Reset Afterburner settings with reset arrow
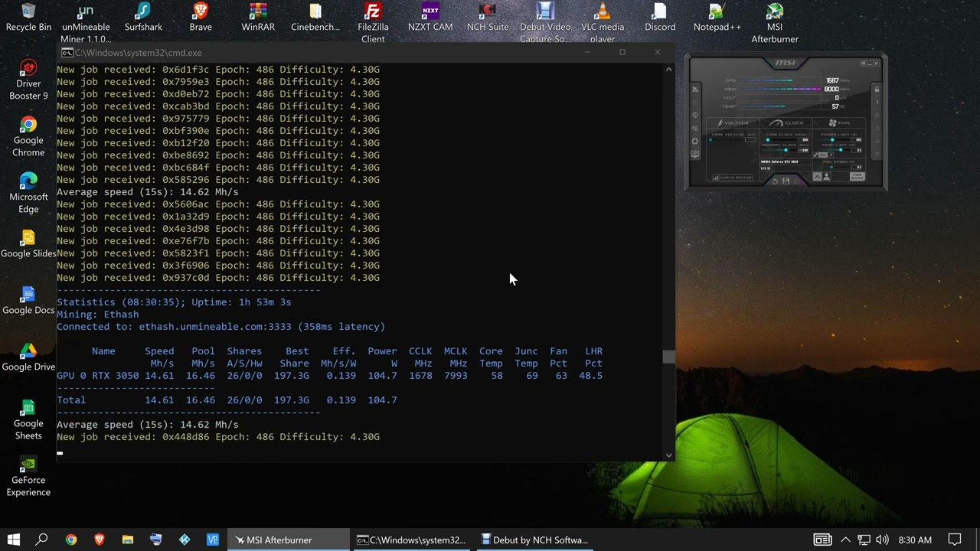 coord(775,181)
